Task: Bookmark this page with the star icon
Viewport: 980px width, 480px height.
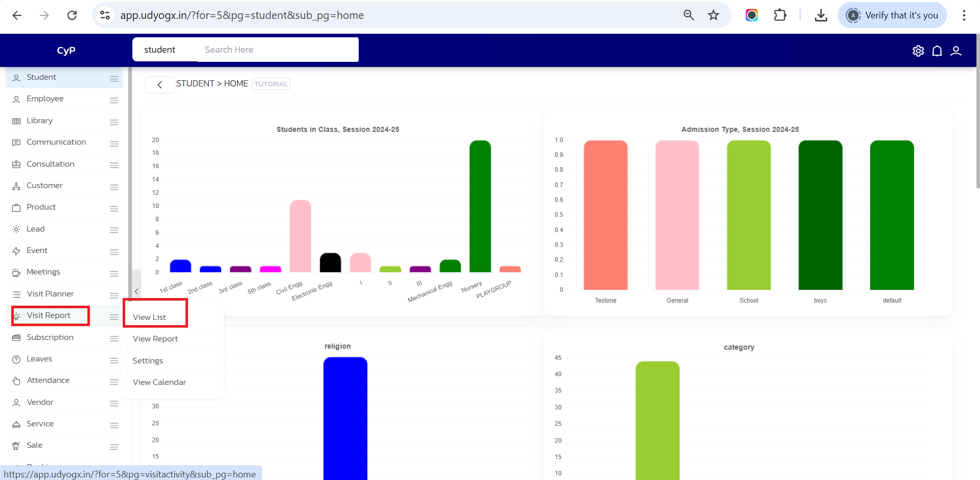Action: (713, 15)
